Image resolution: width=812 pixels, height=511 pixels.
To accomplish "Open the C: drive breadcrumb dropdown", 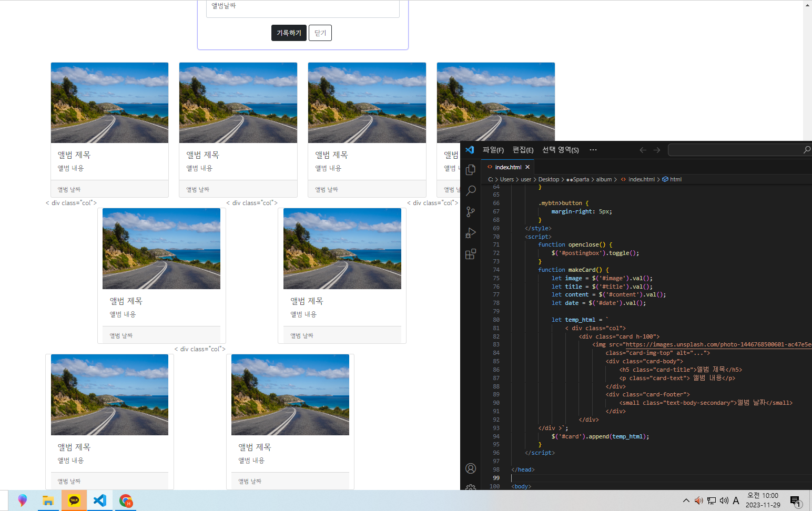I will pos(491,179).
